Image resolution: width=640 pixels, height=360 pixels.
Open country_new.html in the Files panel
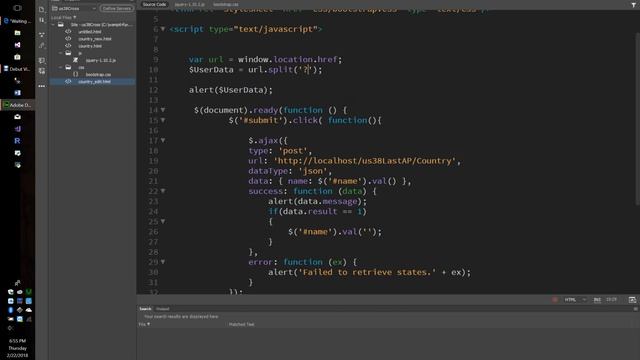(x=95, y=39)
